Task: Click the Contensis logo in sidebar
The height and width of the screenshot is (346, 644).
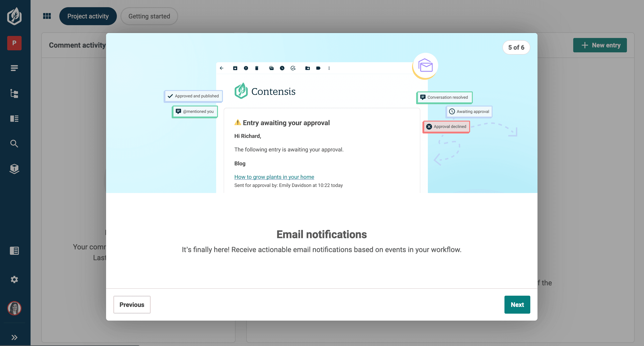Action: click(x=14, y=16)
